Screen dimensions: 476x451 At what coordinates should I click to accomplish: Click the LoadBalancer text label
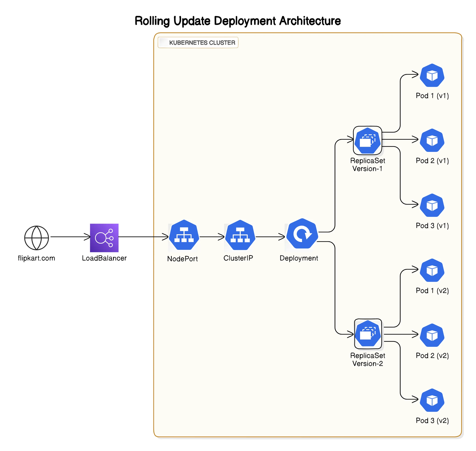(104, 258)
